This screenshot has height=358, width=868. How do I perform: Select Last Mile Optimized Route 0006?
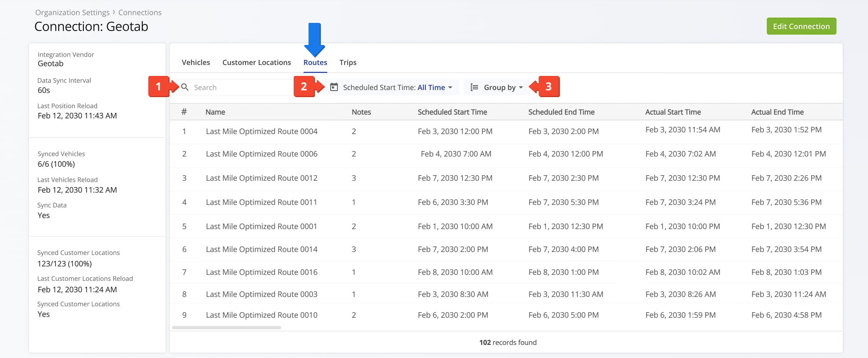tap(262, 154)
